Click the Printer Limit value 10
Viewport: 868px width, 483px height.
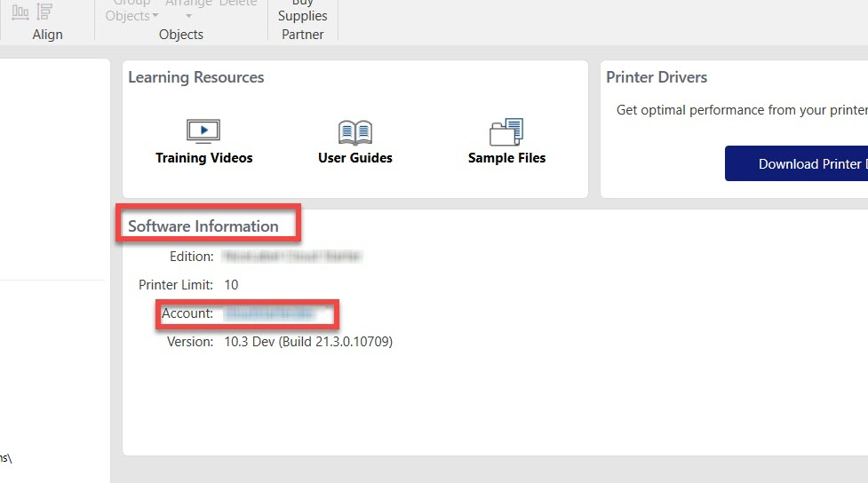coord(231,285)
